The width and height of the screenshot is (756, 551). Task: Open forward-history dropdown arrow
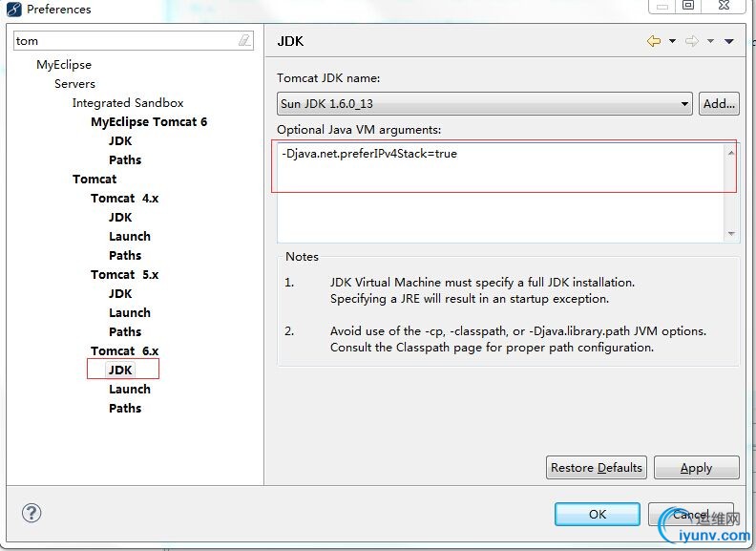pos(711,41)
